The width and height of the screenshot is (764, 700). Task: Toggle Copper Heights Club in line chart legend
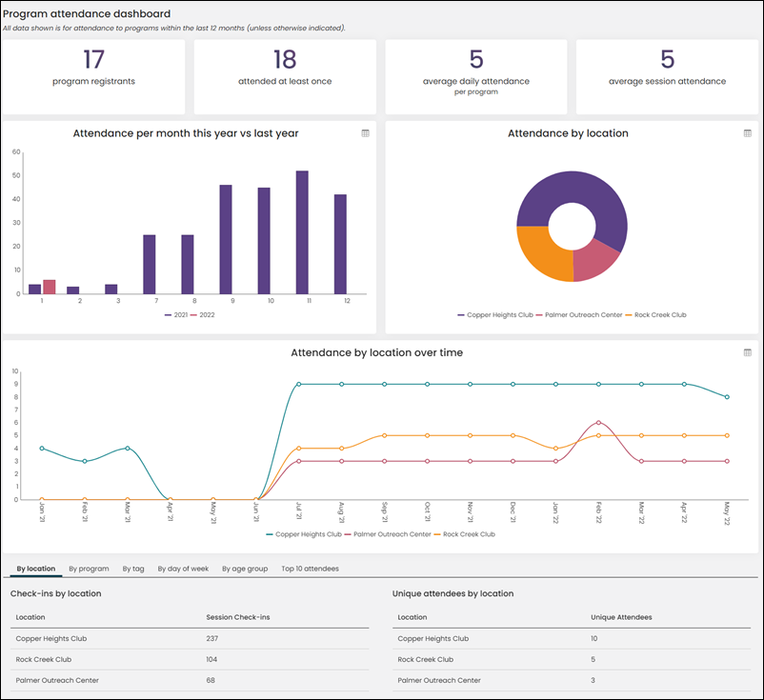[304, 534]
